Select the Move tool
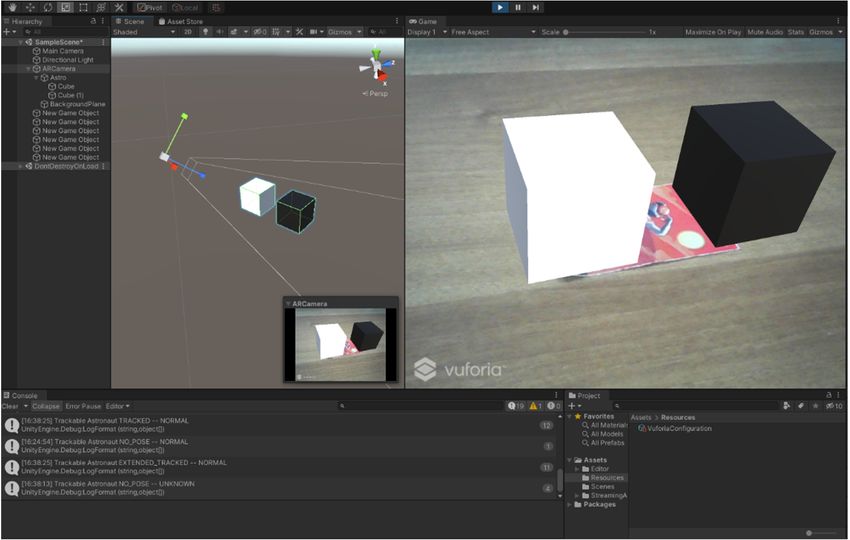Screen dimensions: 850x540 pos(27,7)
